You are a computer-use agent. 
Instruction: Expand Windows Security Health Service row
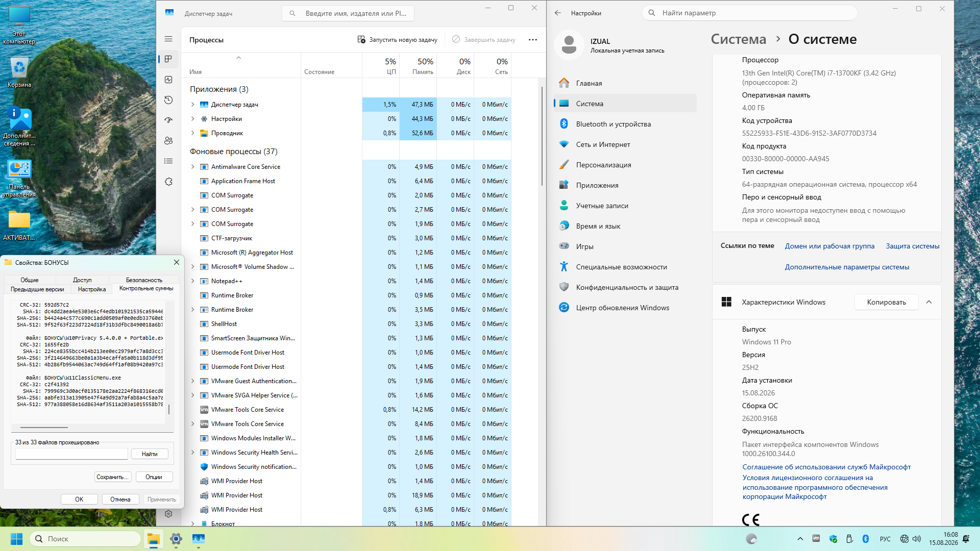coord(192,453)
